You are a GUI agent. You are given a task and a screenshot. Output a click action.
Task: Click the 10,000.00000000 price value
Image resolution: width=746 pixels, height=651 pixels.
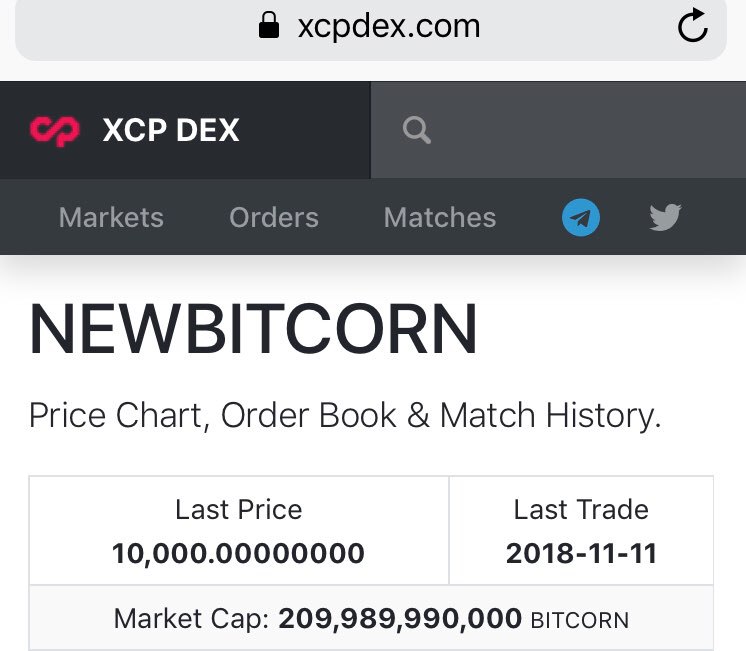(238, 553)
